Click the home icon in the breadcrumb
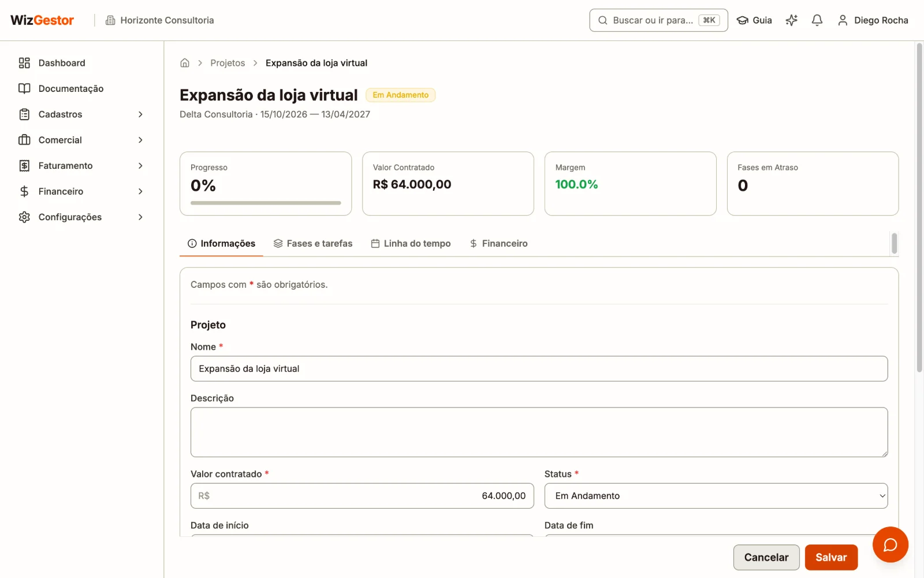The width and height of the screenshot is (924, 578). coord(185,63)
